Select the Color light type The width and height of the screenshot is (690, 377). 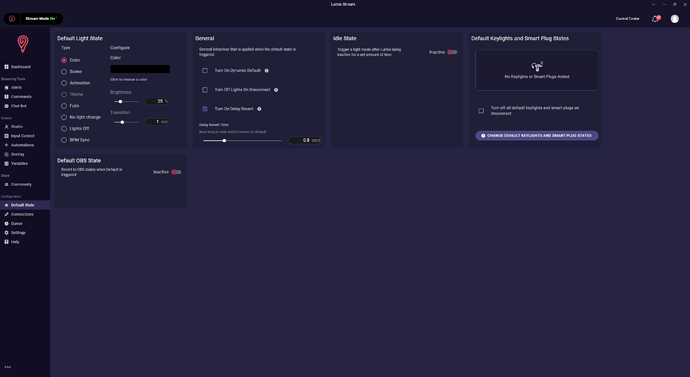(64, 60)
